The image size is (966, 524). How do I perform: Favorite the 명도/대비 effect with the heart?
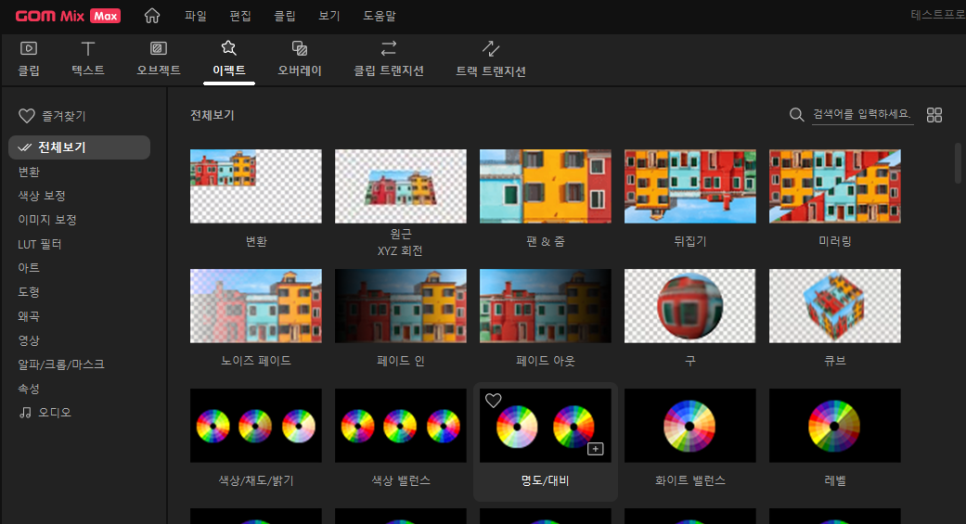(493, 400)
